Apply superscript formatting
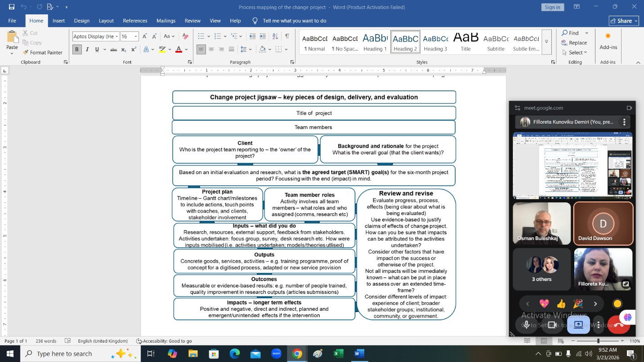This screenshot has width=644, height=362. pyautogui.click(x=134, y=49)
